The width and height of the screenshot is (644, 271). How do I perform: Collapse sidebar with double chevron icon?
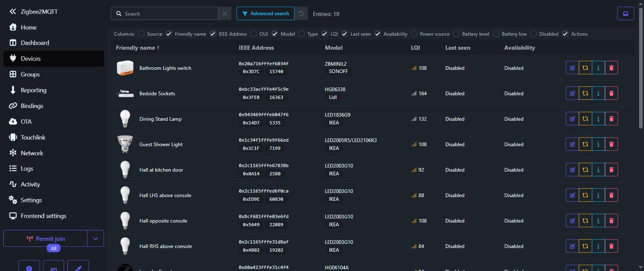click(13, 11)
